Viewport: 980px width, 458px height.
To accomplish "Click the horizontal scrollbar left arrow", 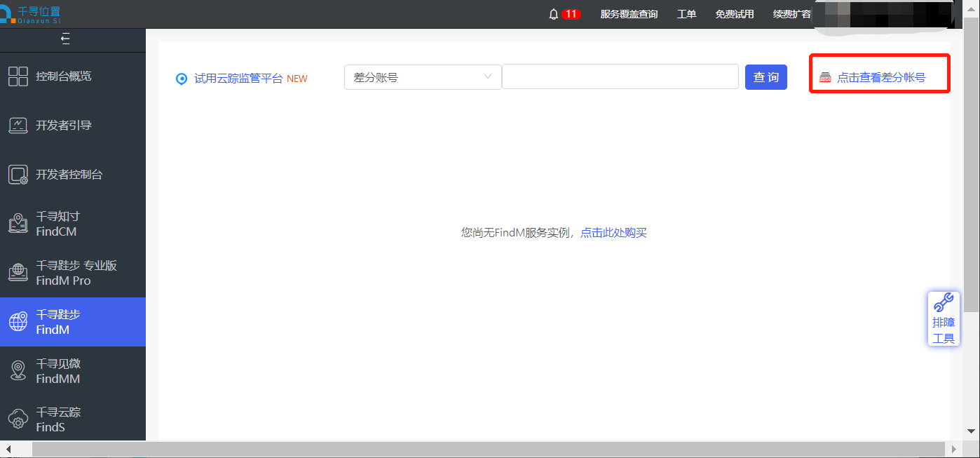I will pos(8,449).
